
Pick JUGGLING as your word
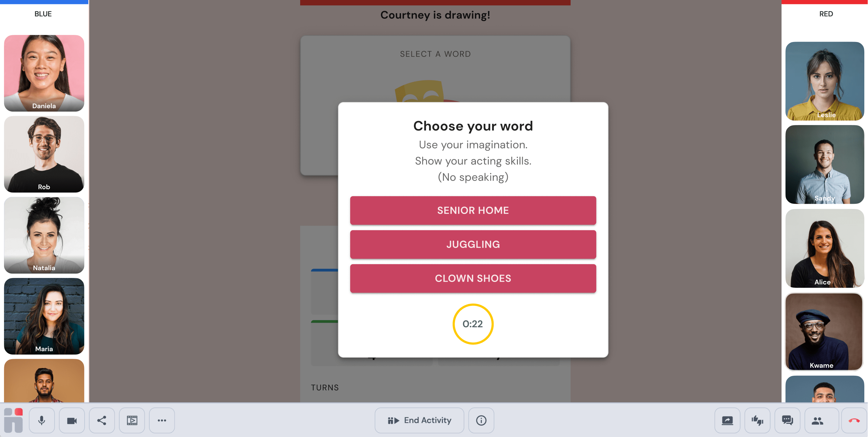point(473,245)
